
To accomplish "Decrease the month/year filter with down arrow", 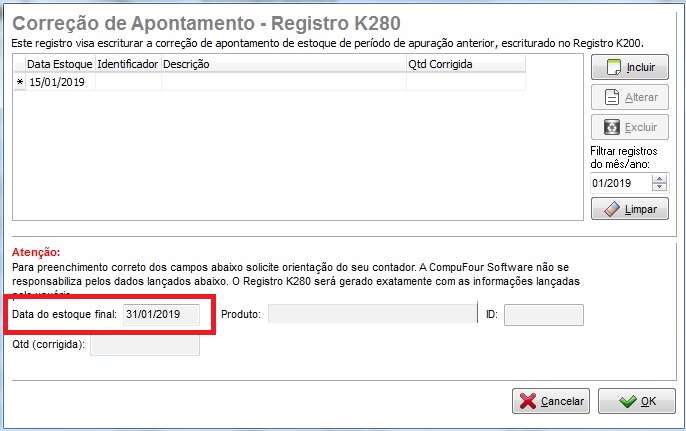I will (x=659, y=186).
